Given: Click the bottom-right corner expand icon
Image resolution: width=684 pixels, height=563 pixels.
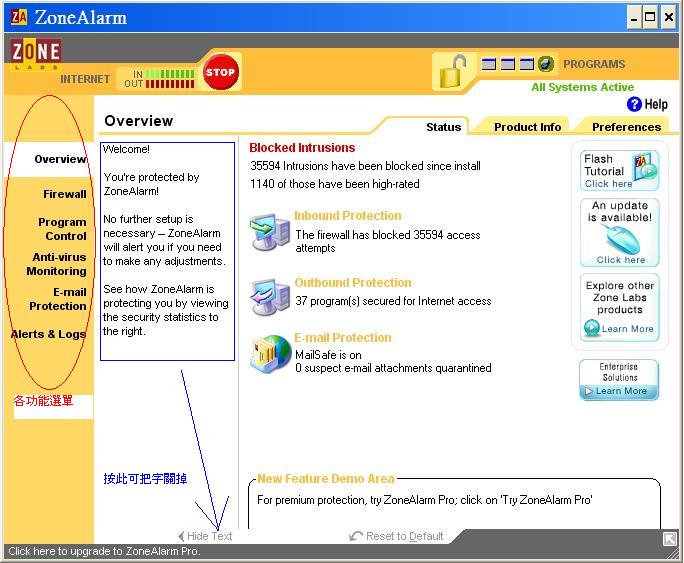Looking at the screenshot, I should point(670,539).
